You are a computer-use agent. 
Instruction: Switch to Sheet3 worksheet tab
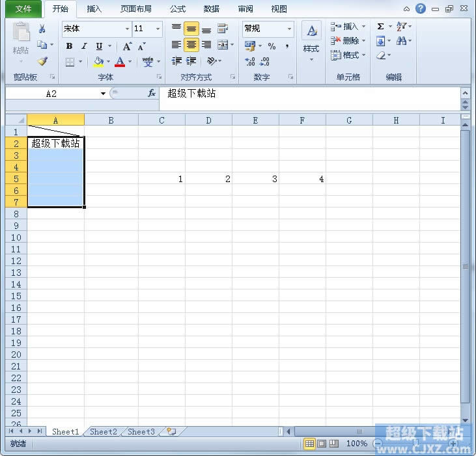141,431
